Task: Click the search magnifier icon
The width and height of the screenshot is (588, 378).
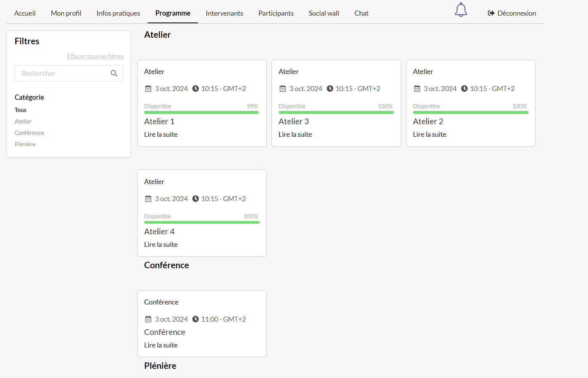Action: (114, 74)
